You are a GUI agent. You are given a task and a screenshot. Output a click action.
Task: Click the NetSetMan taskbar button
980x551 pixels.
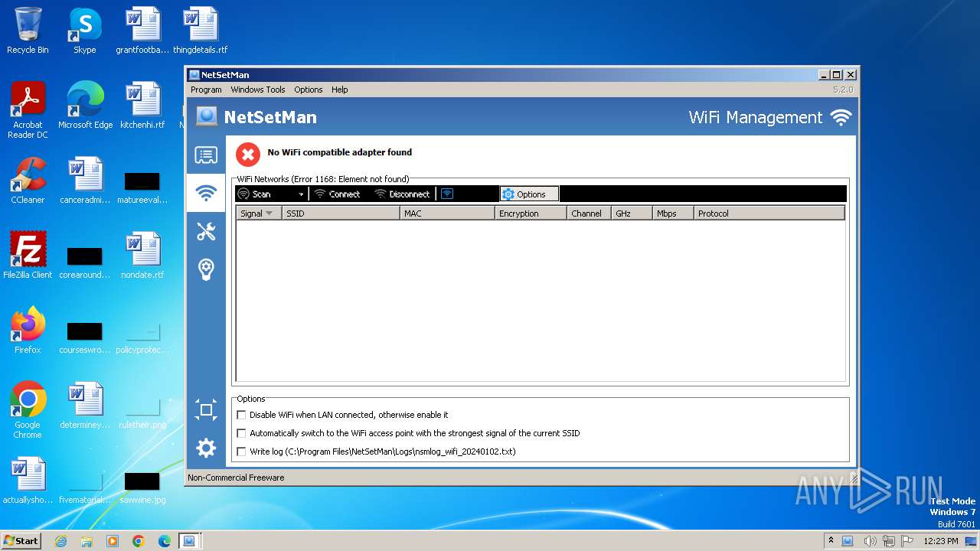[189, 541]
